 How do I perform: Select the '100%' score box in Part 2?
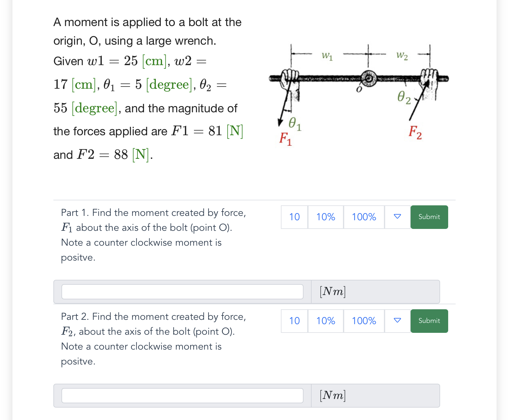pos(364,321)
